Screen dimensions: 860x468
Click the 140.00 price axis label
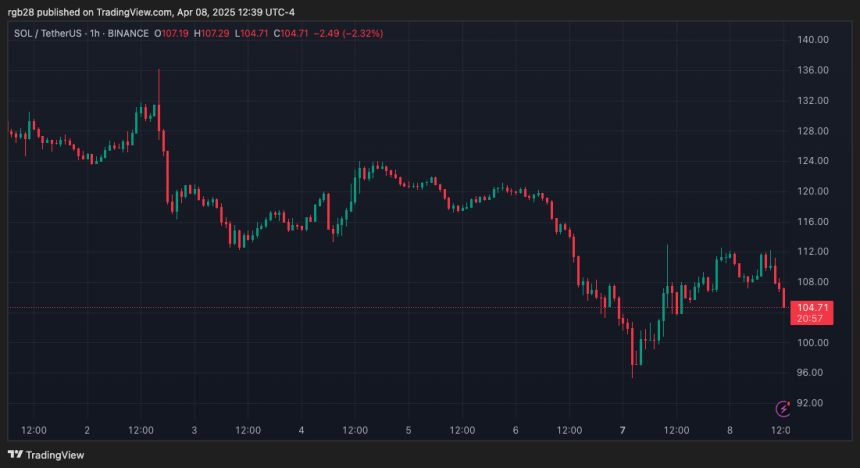[x=811, y=40]
